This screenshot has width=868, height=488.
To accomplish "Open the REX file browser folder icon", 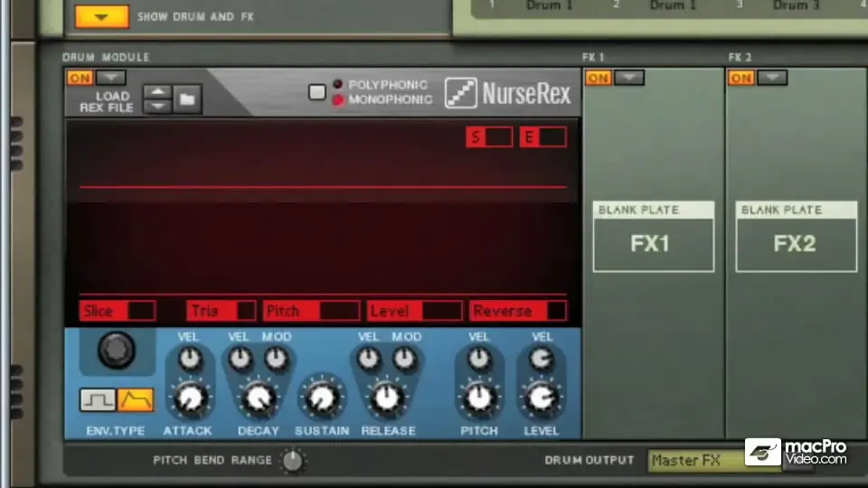I will pyautogui.click(x=187, y=99).
